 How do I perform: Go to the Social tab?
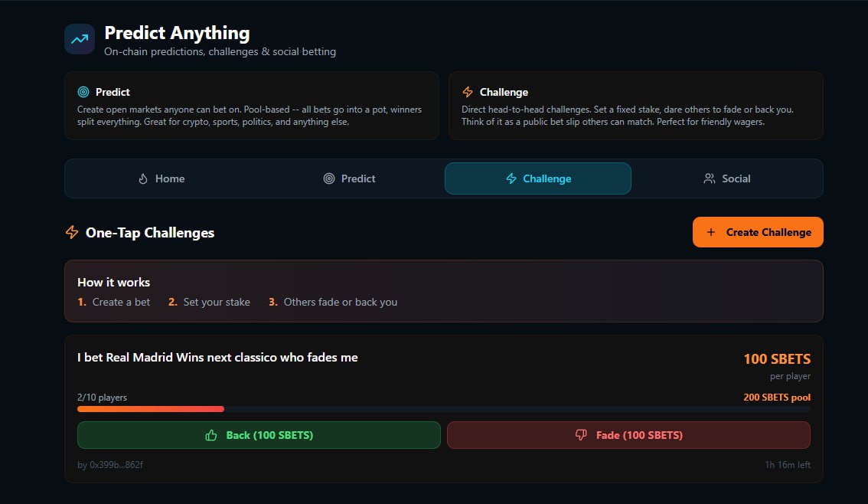click(x=727, y=178)
